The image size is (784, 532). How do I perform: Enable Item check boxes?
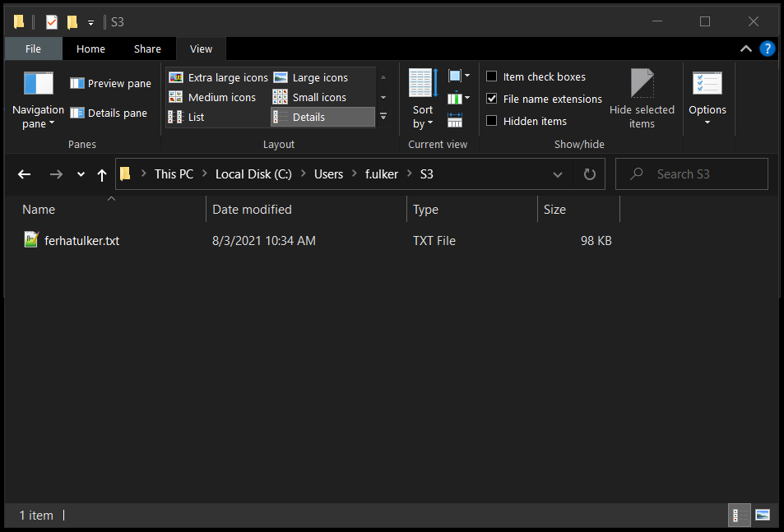[492, 76]
